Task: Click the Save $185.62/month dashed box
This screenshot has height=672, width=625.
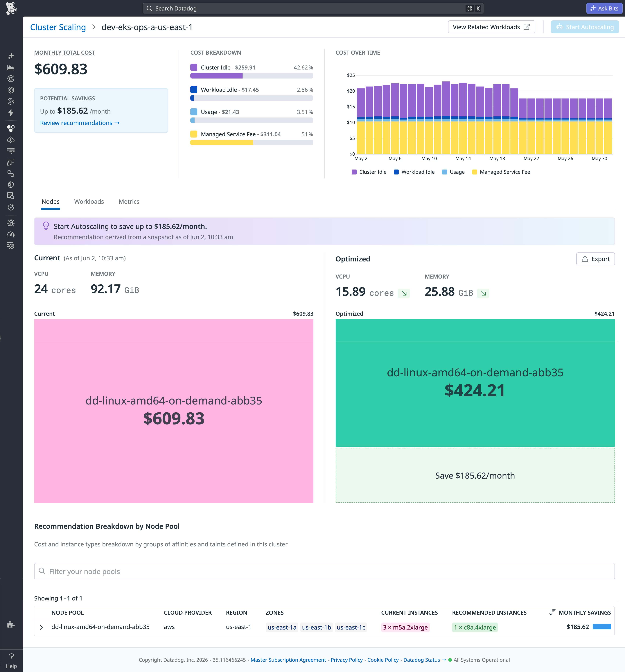Action: click(x=475, y=476)
